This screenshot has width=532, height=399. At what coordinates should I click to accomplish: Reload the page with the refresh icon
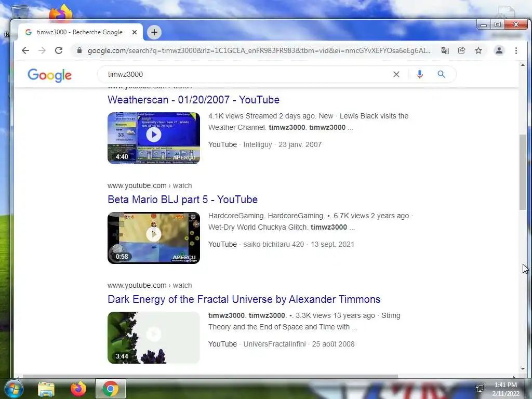pyautogui.click(x=59, y=50)
